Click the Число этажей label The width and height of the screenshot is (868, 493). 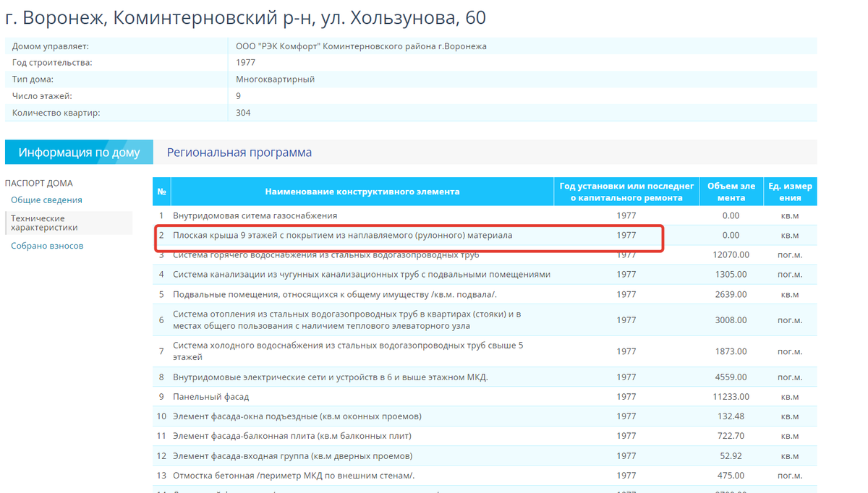point(43,96)
